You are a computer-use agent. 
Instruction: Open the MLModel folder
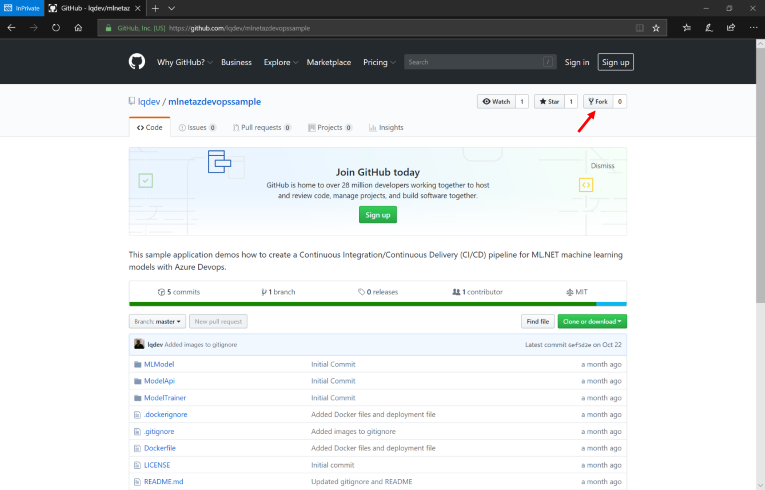(x=159, y=364)
